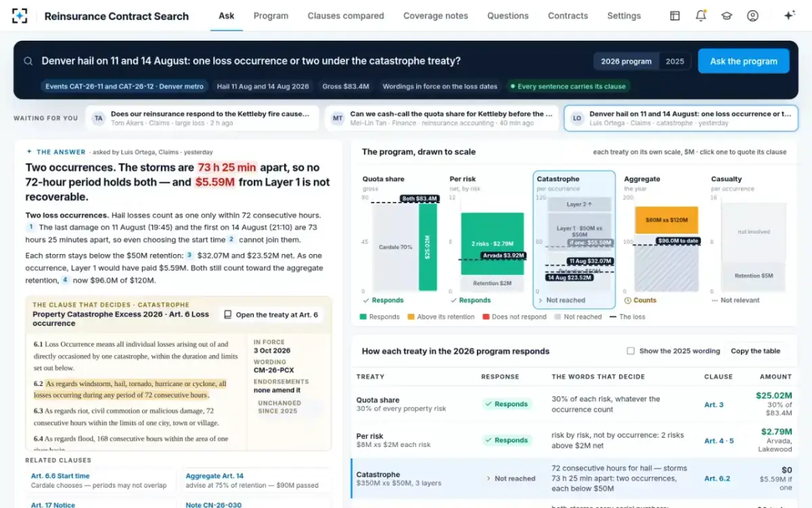Viewport: 812px width, 508px height.
Task: Open the Art. 6.6 Start time related clause
Action: coord(101,481)
